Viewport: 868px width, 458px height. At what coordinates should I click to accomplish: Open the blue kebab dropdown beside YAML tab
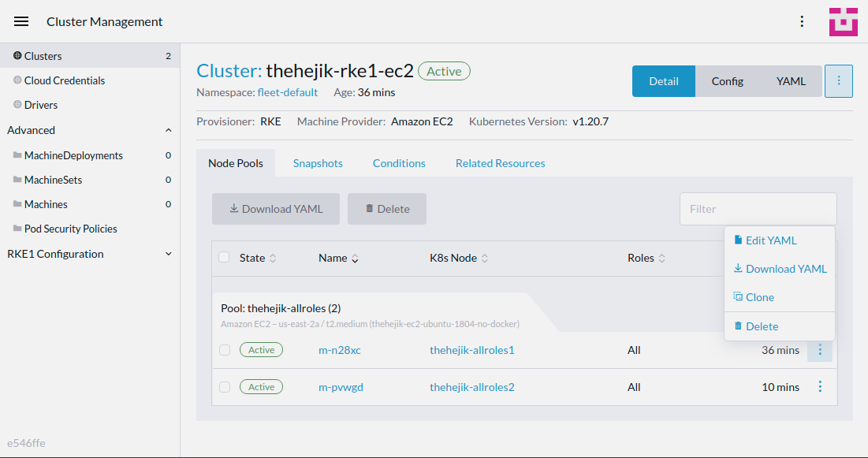coord(838,80)
